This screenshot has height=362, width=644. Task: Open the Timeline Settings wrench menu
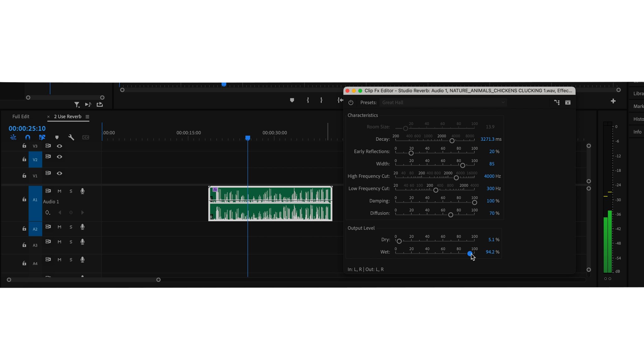point(71,137)
